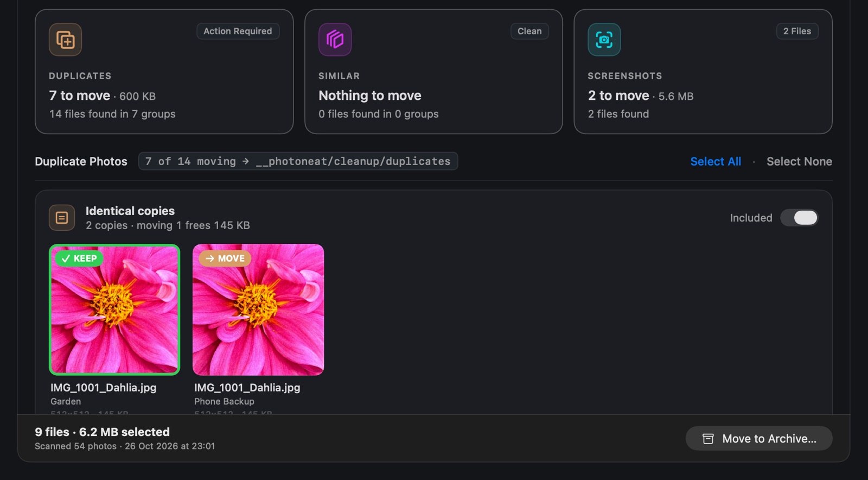Open the Duplicates summary card
Screen dimensions: 868x480
click(x=164, y=71)
